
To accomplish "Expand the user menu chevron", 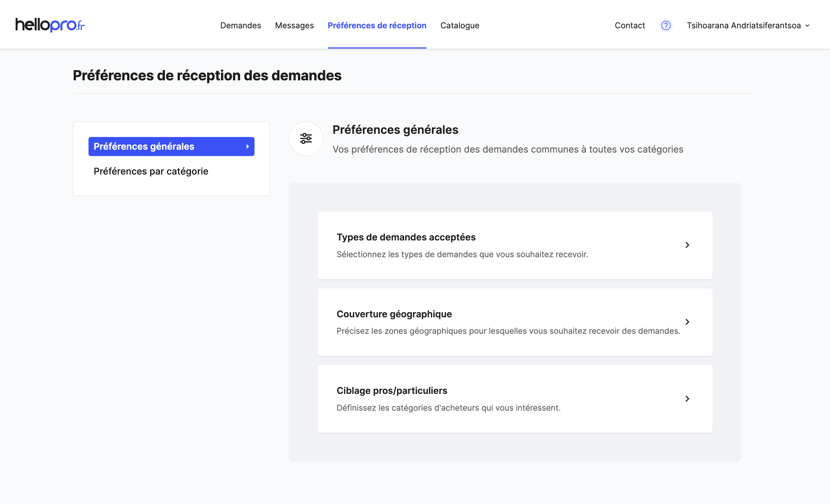I will click(x=807, y=26).
